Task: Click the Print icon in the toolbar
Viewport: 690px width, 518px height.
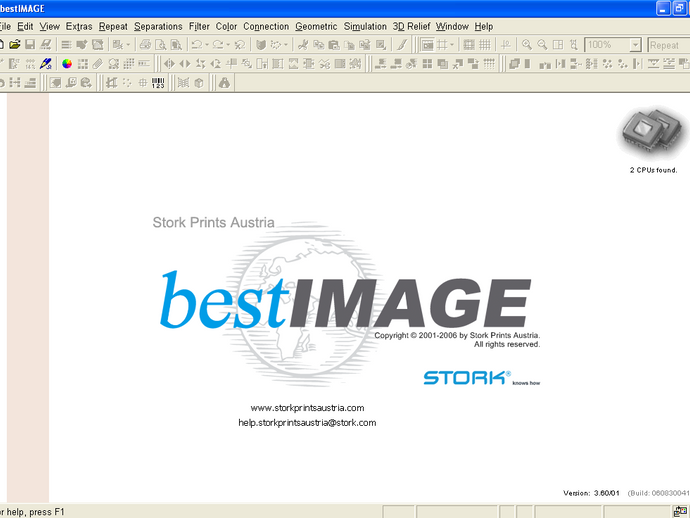Action: (145, 44)
